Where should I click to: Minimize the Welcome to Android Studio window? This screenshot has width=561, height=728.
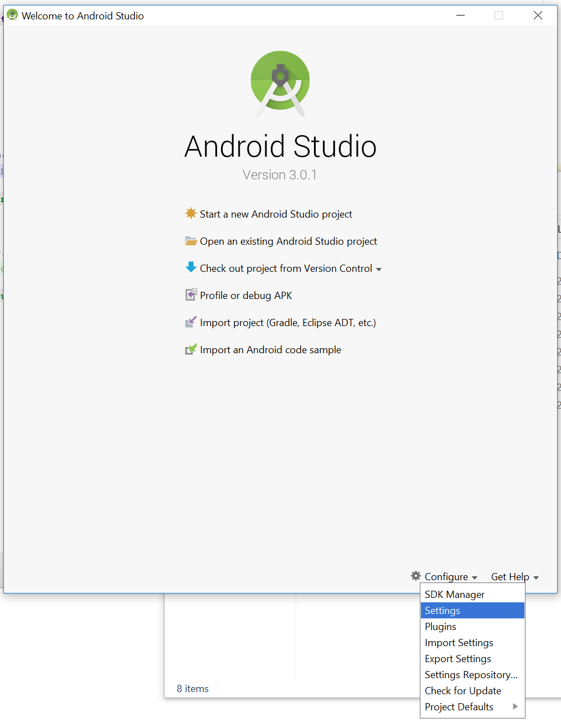point(460,16)
